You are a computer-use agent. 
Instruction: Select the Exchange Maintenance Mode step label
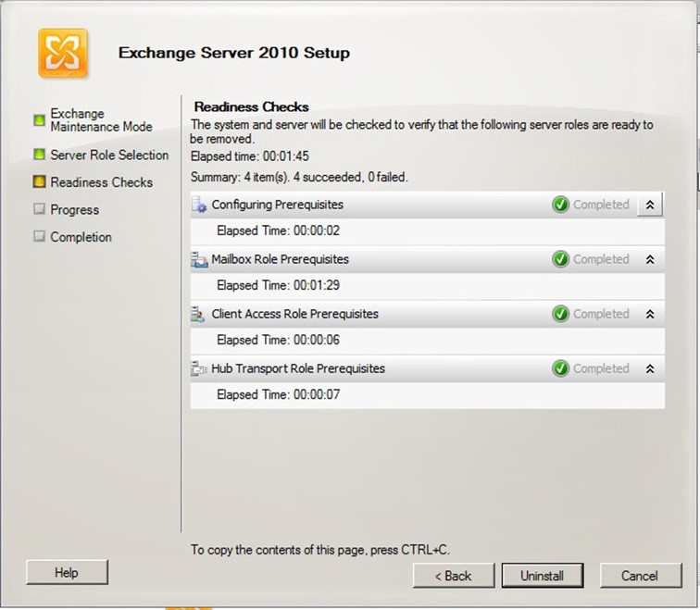[101, 120]
